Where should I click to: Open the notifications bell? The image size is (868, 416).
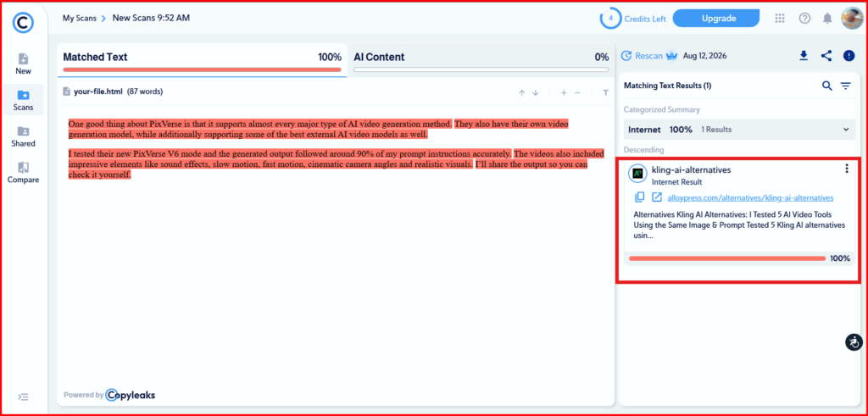pyautogui.click(x=827, y=19)
